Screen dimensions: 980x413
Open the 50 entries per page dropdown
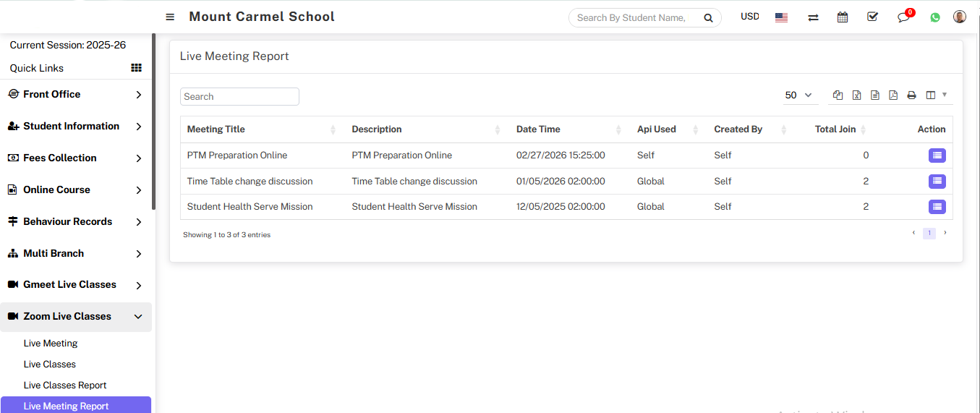798,95
